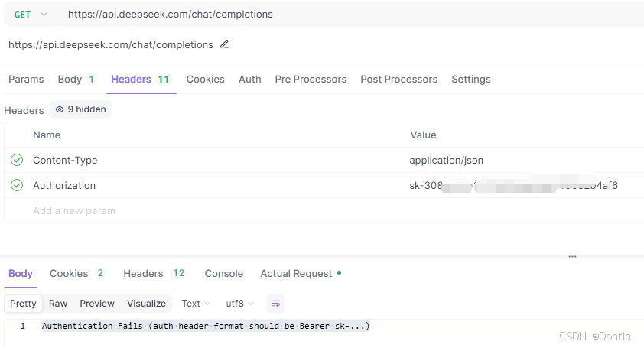Select the Pretty view button
644x348 pixels.
[x=24, y=303]
